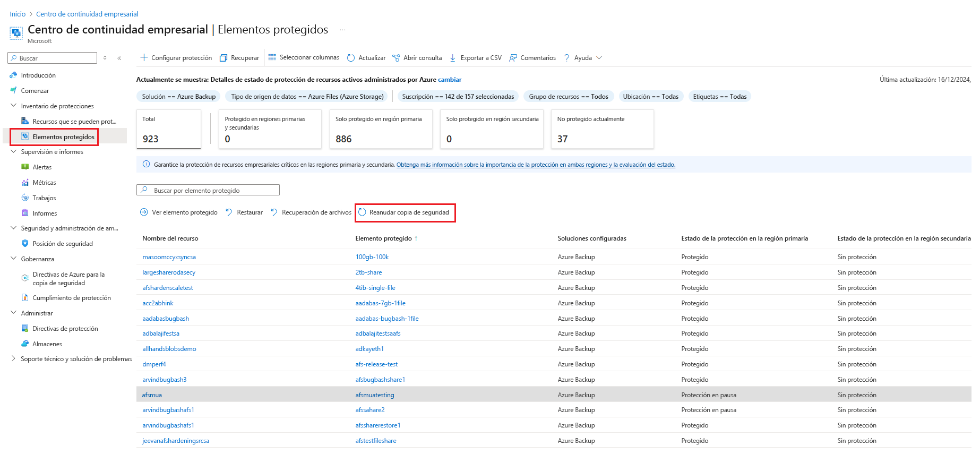Open the Inicio breadcrumb link

[x=18, y=14]
